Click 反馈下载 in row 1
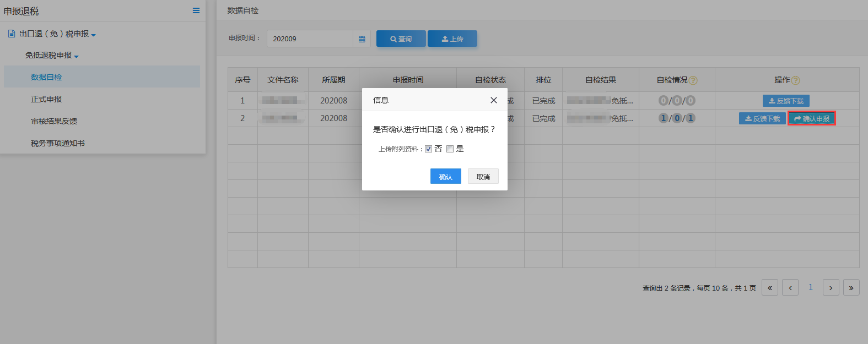Screen dimensions: 868x344 tap(786, 101)
